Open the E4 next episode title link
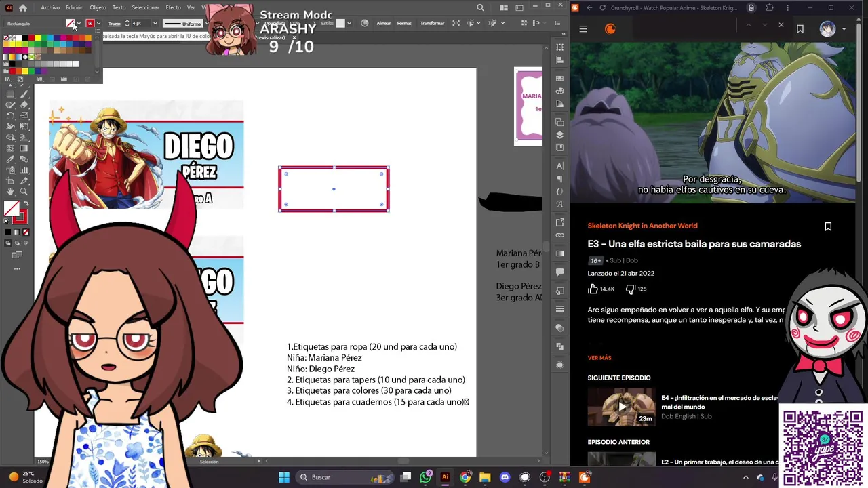The image size is (868, 488). pos(719,402)
